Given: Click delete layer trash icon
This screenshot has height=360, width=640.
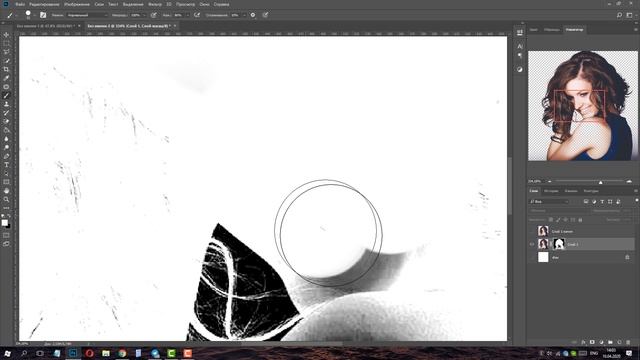Looking at the screenshot, I should pyautogui.click(x=628, y=342).
